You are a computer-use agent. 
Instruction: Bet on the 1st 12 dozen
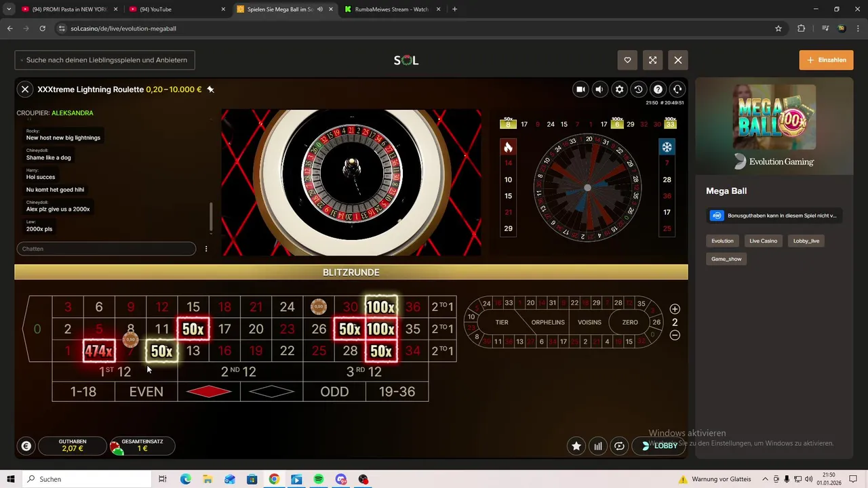pyautogui.click(x=115, y=371)
